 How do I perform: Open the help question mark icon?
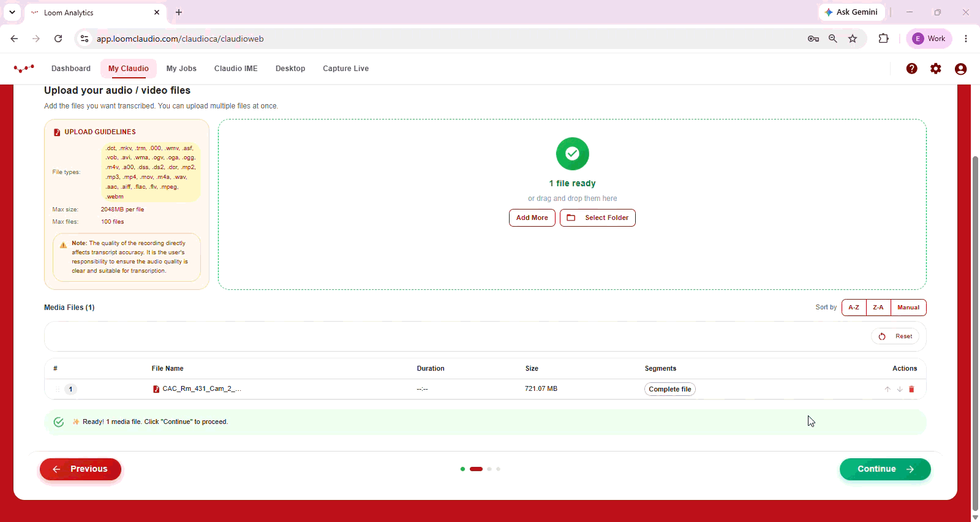point(912,69)
